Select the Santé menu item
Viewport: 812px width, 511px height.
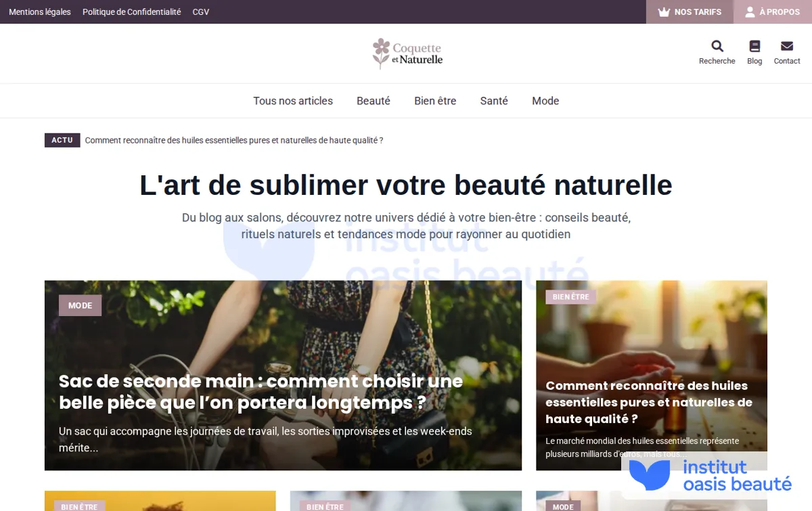tap(494, 101)
